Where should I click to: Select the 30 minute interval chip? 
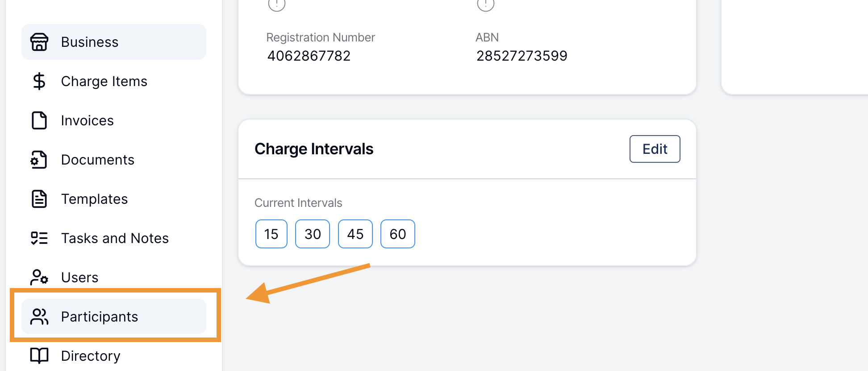click(313, 234)
